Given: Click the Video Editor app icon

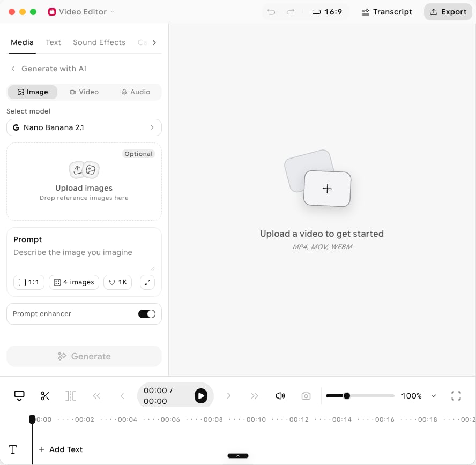Looking at the screenshot, I should coord(52,12).
